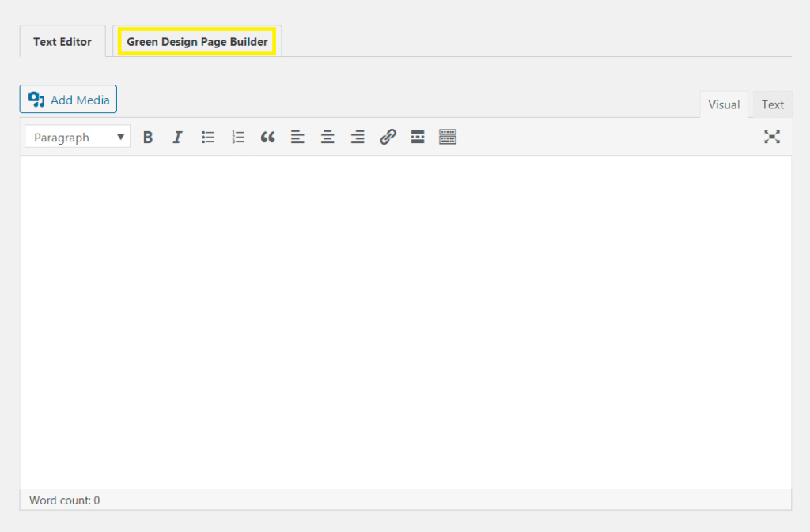Align text to the right
Screen dimensions: 810x532
[358, 137]
